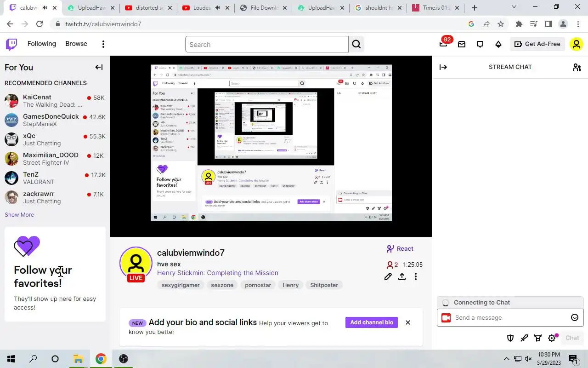Open chat settings gear icon

[x=552, y=338]
